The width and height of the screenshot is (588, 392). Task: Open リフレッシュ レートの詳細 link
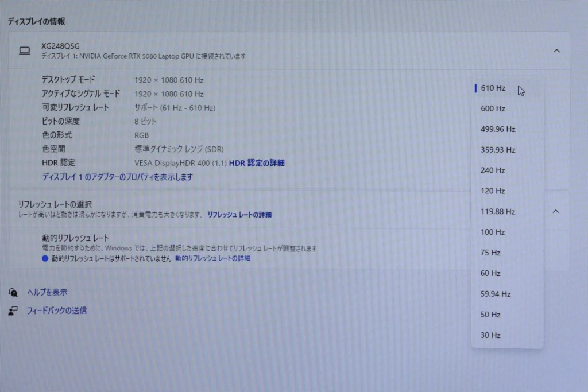pyautogui.click(x=239, y=215)
